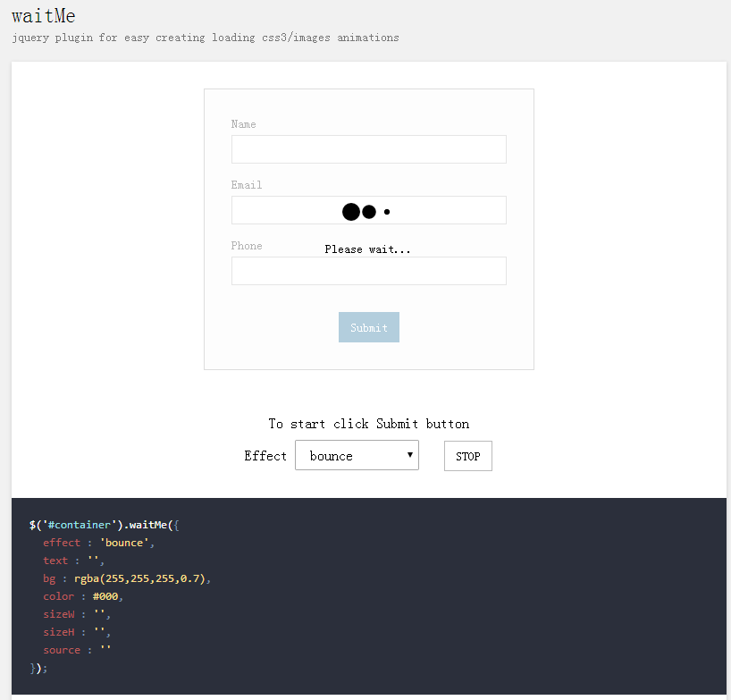Viewport: 731px width, 700px height.
Task: Click the Phone field label
Action: coord(247,246)
